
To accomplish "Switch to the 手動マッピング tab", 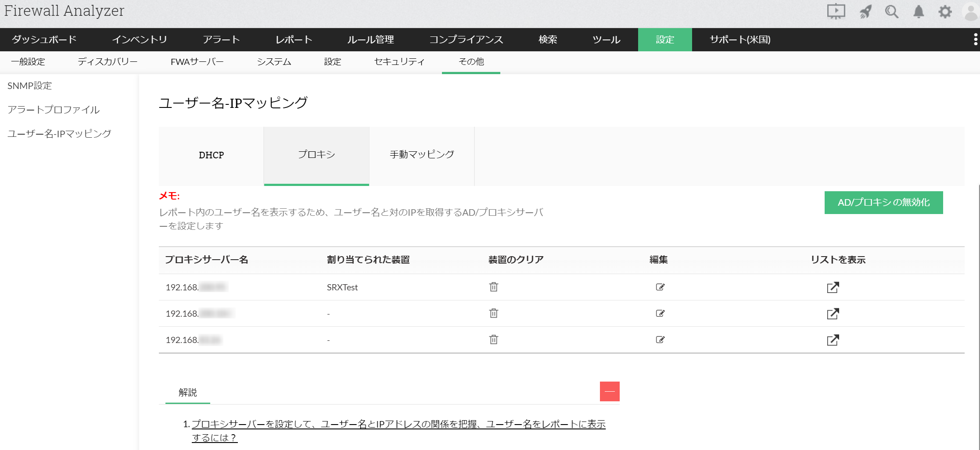I will tap(422, 154).
